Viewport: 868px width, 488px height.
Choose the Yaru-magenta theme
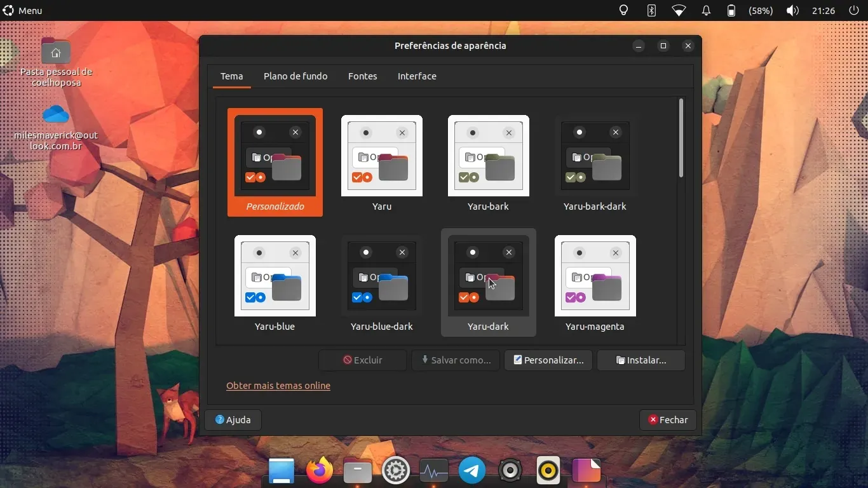(x=595, y=276)
